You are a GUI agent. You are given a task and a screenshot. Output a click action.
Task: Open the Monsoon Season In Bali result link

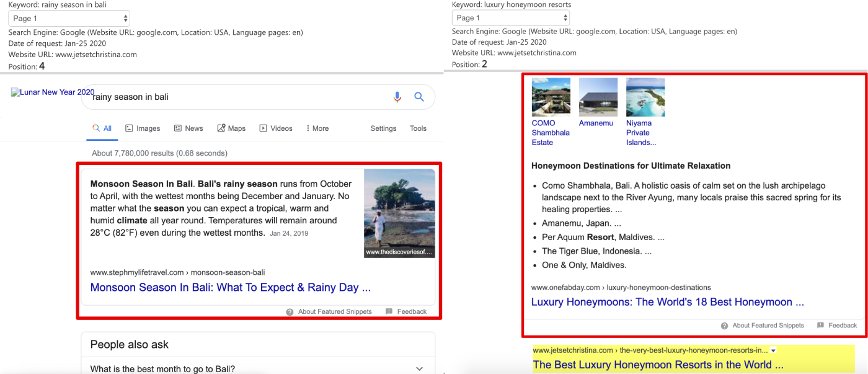(x=230, y=287)
